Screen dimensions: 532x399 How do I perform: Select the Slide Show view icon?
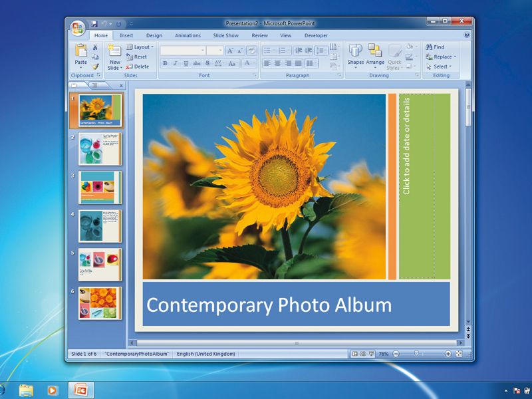(x=371, y=353)
